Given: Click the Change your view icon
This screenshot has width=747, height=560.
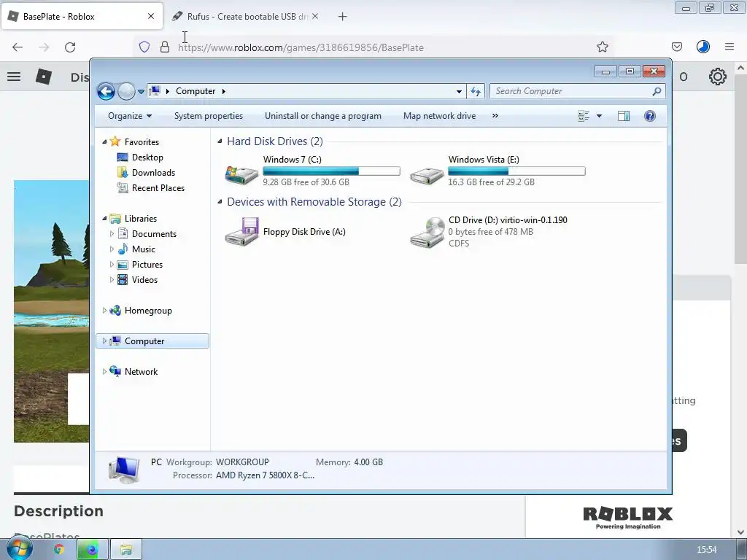Looking at the screenshot, I should (584, 116).
